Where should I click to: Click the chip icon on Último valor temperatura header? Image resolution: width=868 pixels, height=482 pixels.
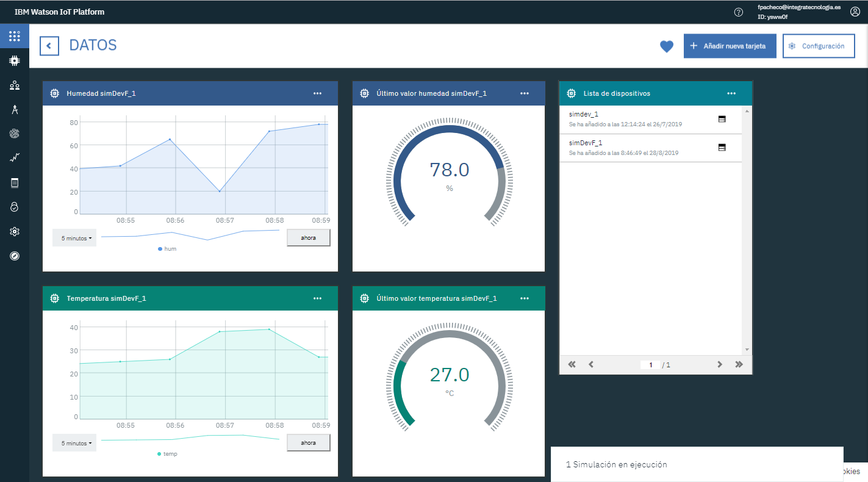364,298
